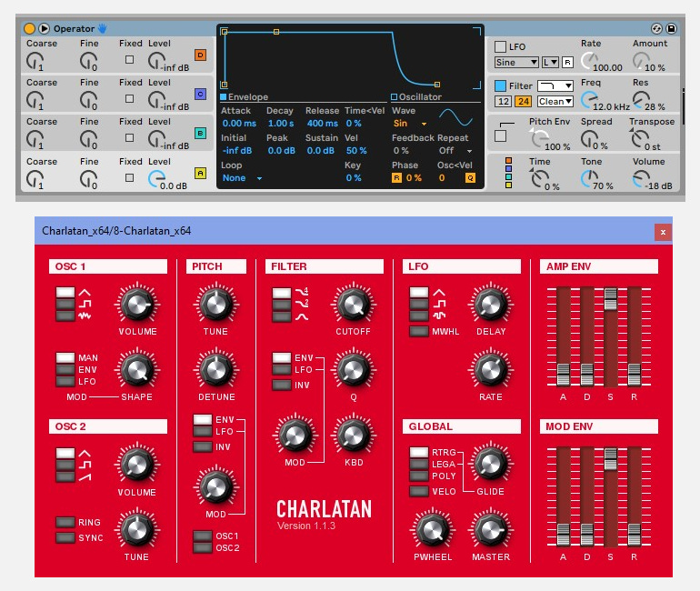Click the filter CUTOFF knob
700x591 pixels.
point(353,304)
